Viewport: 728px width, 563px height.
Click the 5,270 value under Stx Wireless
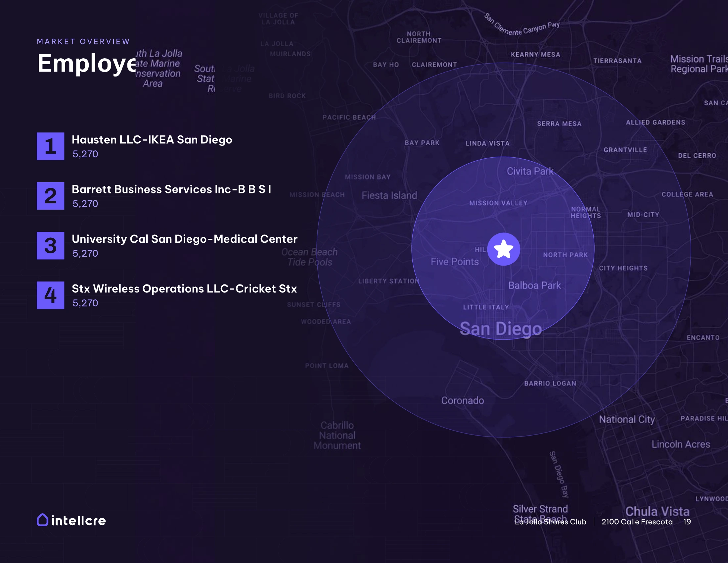tap(85, 303)
